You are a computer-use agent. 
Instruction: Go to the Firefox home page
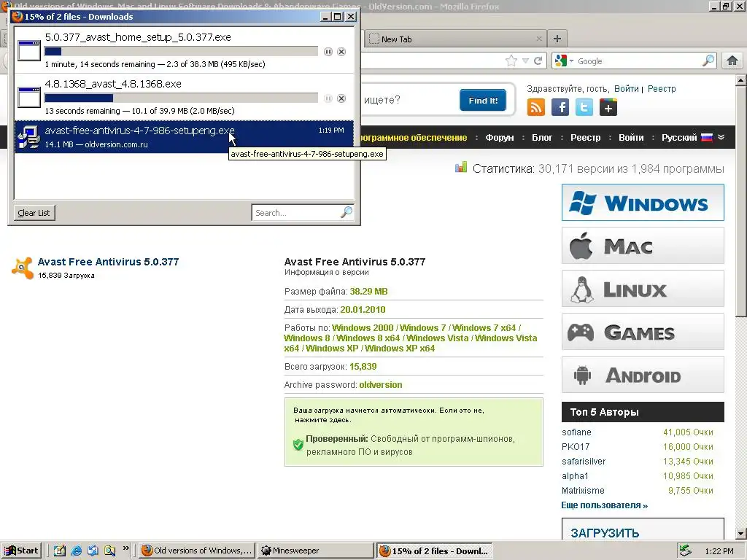tap(732, 61)
